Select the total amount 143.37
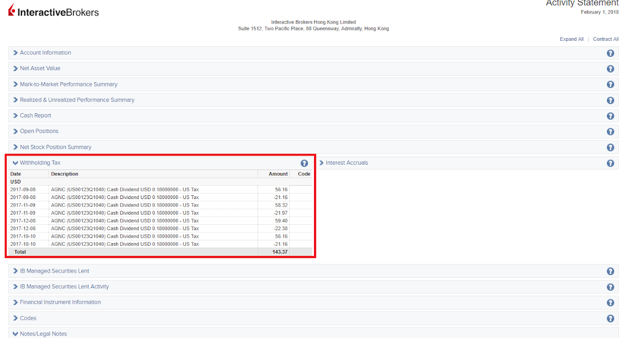This screenshot has height=338, width=644. point(280,252)
